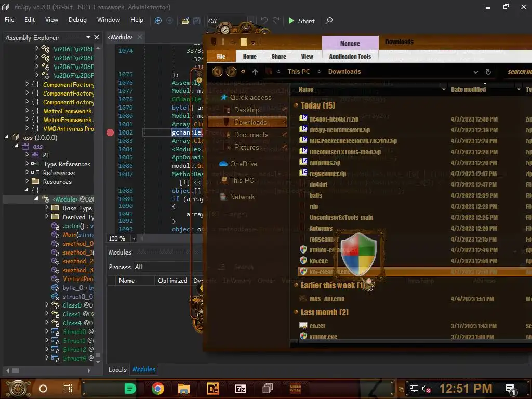The width and height of the screenshot is (532, 399).
Task: Switch to the Modules tab at bottom
Action: click(x=144, y=369)
